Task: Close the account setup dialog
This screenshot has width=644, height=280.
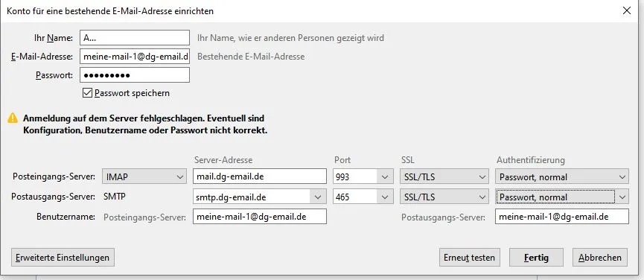Action: click(x=627, y=10)
